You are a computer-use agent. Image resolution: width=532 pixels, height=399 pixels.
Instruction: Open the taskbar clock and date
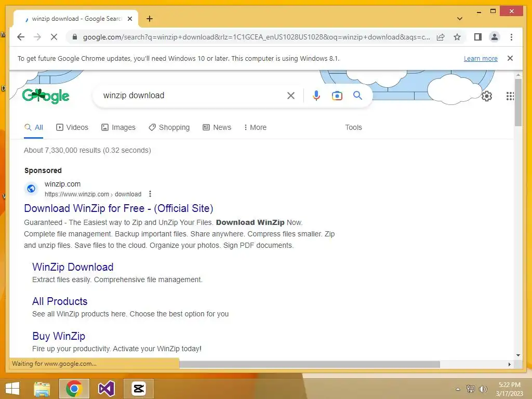[509, 389]
